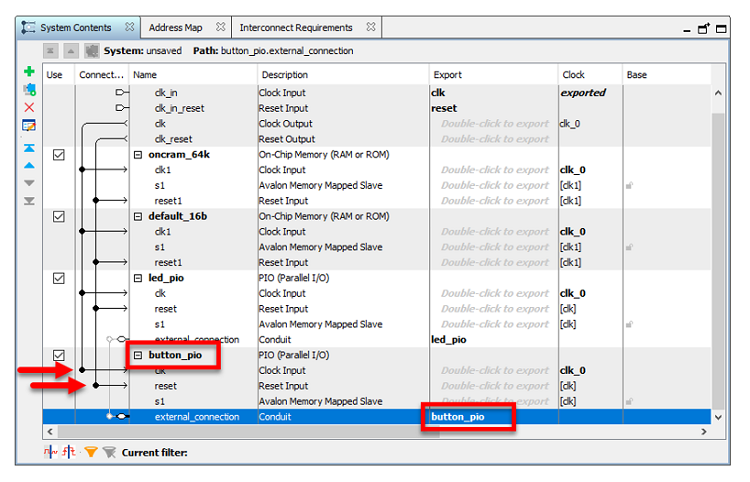Click the lock icon in default_16b s1 row
Viewport: 750px width, 482px height.
point(629,247)
